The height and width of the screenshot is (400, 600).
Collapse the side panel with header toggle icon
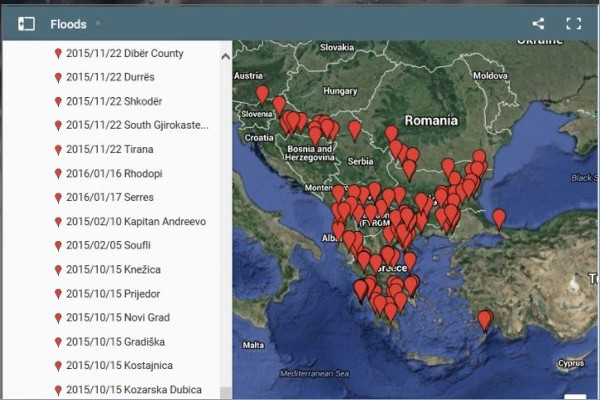click(26, 24)
